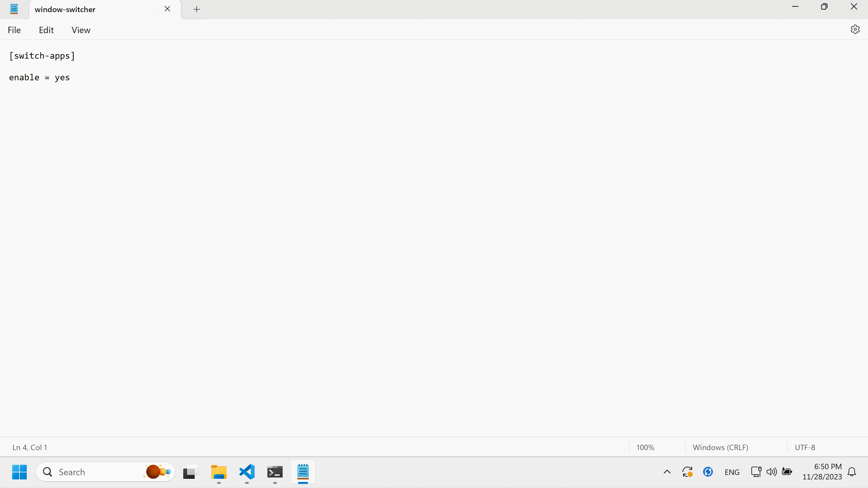This screenshot has height=488, width=868.
Task: Click the Windows Start button
Action: (19, 472)
